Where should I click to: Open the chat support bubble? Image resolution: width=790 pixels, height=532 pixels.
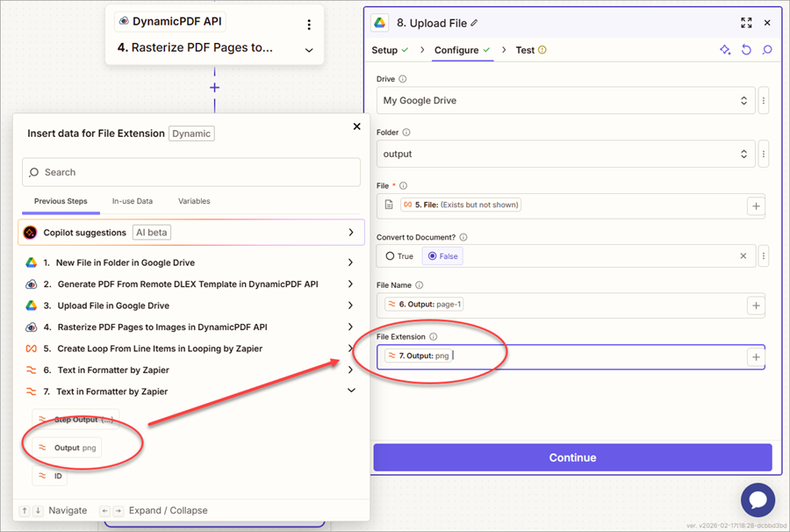pyautogui.click(x=758, y=500)
